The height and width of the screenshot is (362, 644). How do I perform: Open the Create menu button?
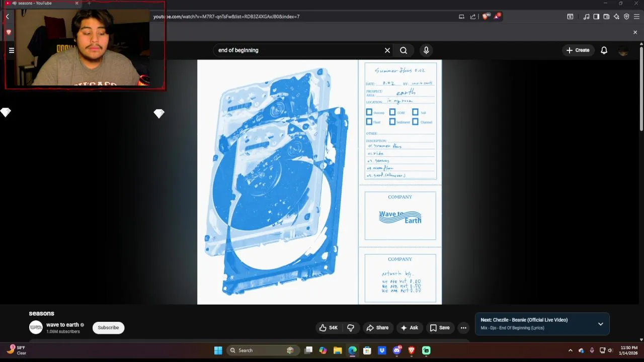coord(578,50)
